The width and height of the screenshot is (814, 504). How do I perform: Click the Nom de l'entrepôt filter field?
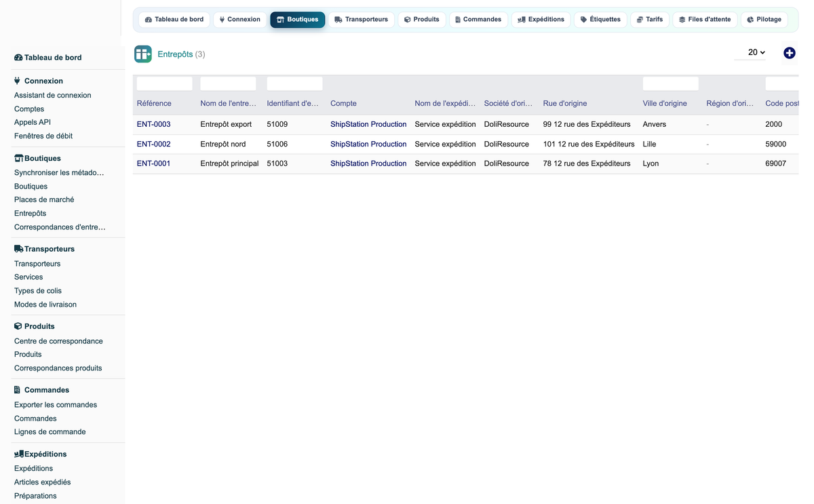coord(229,84)
